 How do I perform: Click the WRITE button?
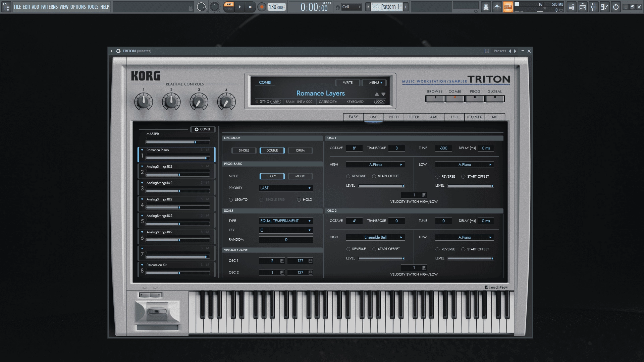click(347, 82)
